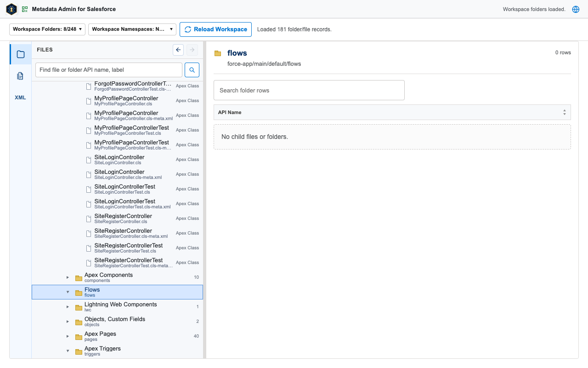Screen dimensions: 588x368
Task: Click file icon of MyProfilePageController.cls
Action: tap(89, 101)
